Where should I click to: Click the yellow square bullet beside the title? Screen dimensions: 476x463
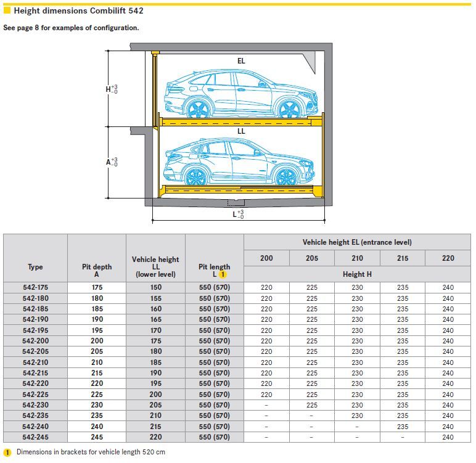point(7,10)
